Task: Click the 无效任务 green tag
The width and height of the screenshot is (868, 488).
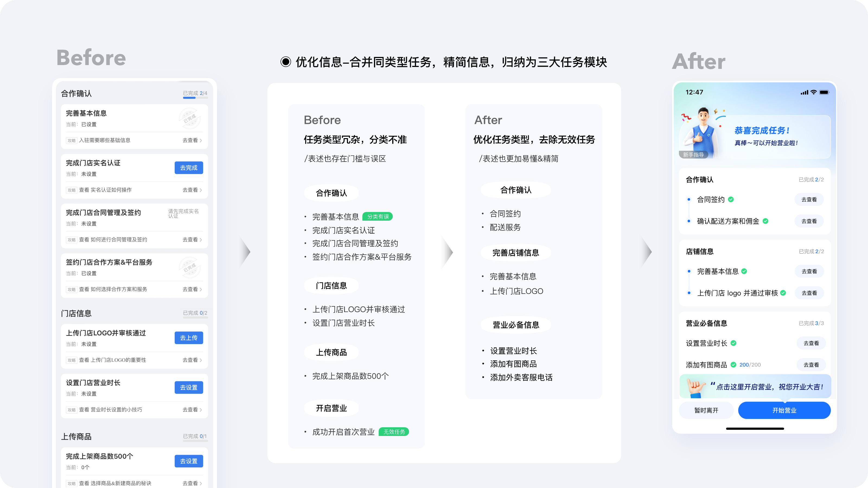Action: point(394,432)
